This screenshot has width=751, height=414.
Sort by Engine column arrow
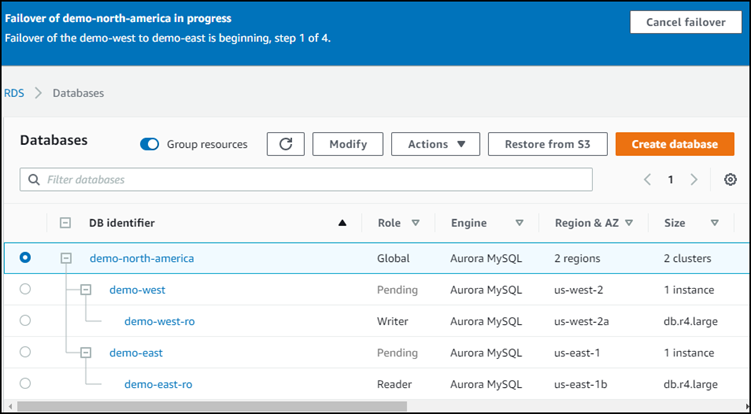[519, 223]
